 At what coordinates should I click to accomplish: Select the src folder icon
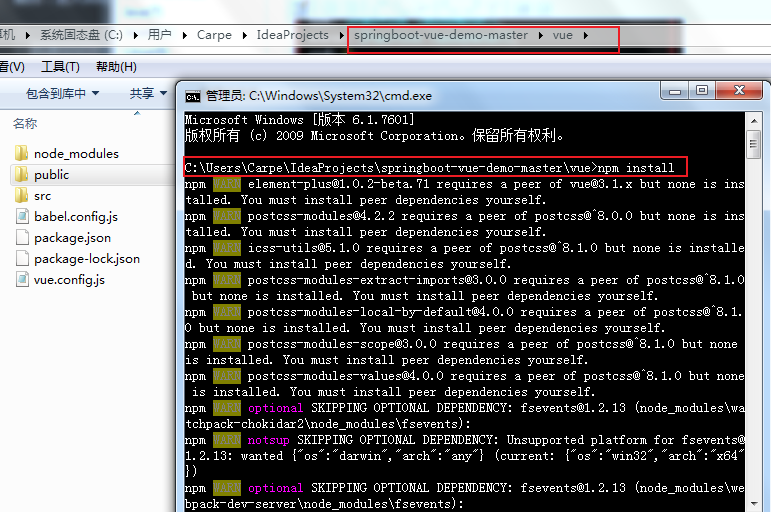[x=22, y=195]
